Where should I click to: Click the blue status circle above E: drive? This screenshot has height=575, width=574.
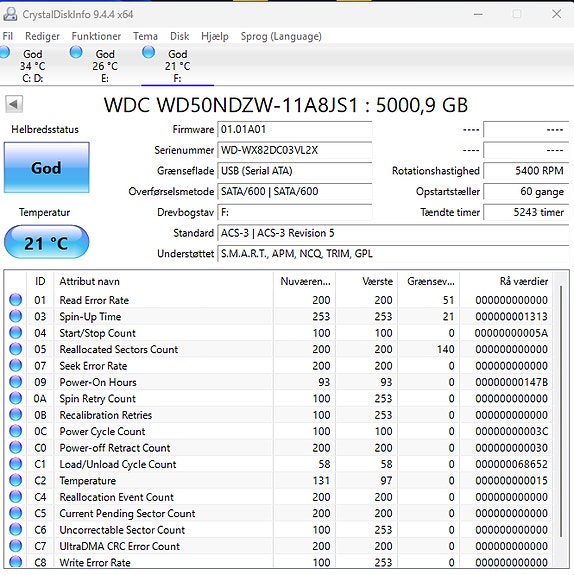[x=76, y=52]
